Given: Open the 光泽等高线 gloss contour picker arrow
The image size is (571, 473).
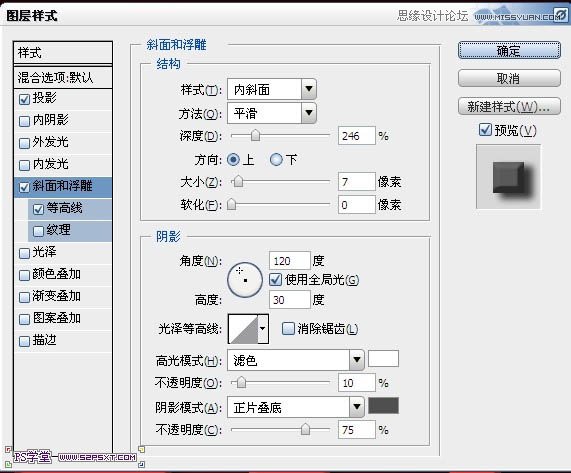Looking at the screenshot, I should point(263,329).
